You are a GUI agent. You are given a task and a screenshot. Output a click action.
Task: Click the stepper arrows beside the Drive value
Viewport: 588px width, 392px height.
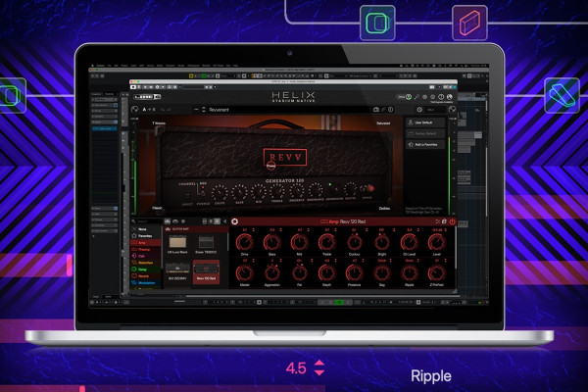(254, 230)
